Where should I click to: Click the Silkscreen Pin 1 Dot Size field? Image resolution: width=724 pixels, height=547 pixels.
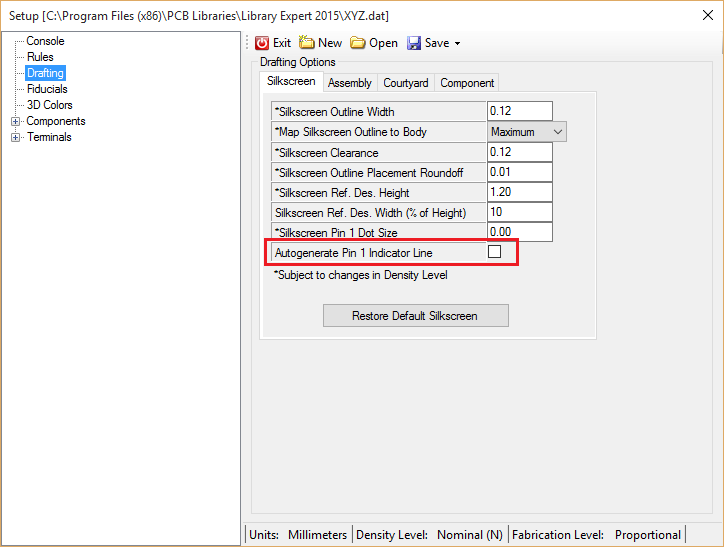pos(519,232)
